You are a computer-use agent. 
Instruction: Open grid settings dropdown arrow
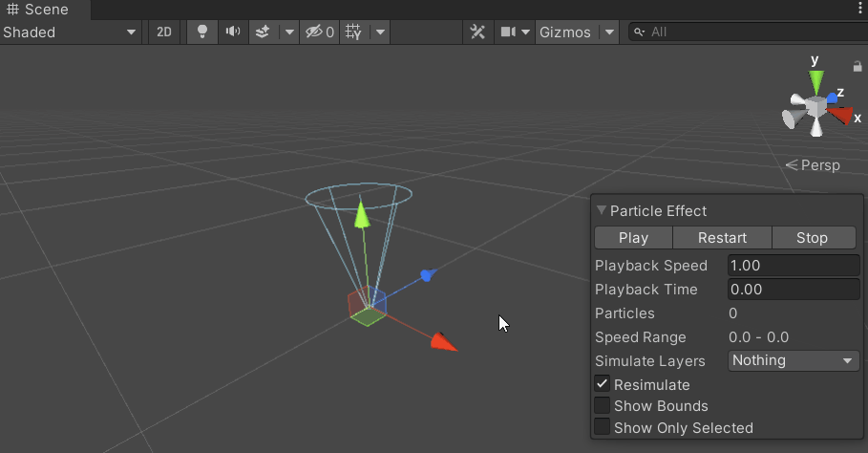(x=380, y=32)
